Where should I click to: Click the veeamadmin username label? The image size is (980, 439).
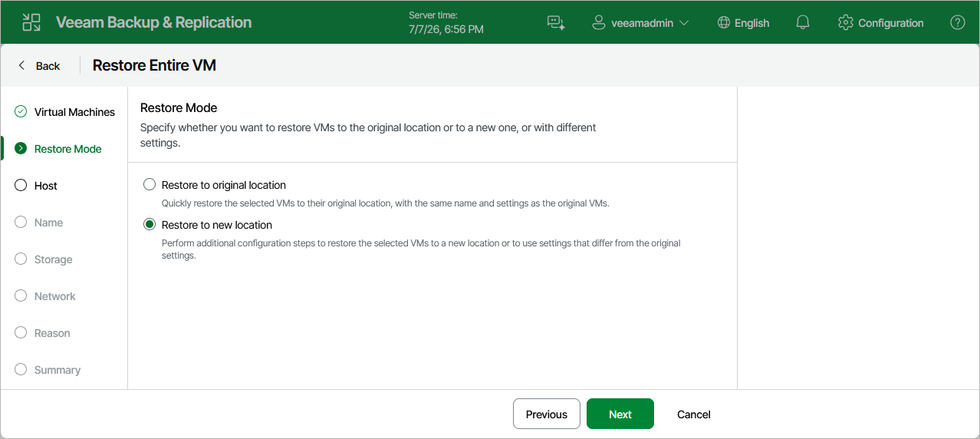click(x=643, y=23)
